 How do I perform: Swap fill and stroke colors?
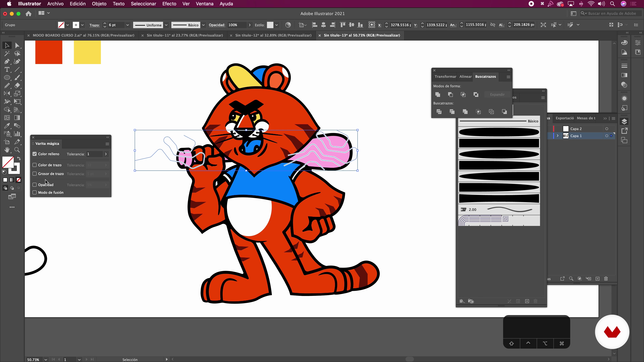coord(19,158)
